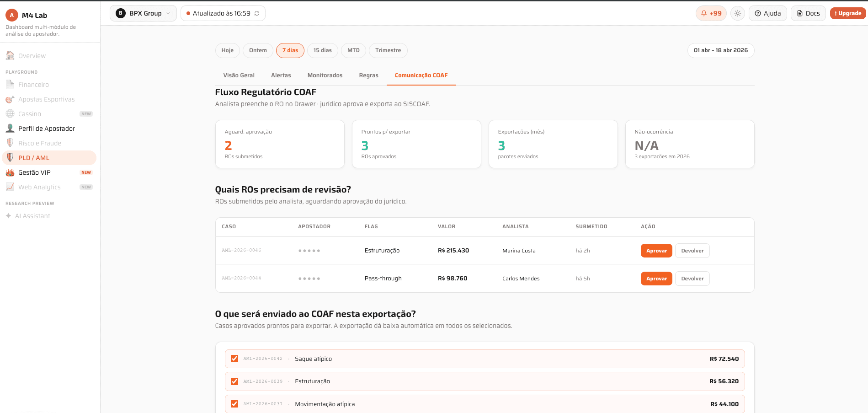This screenshot has height=413, width=868.
Task: Uncheck case AML-2026-0039 Estruturação
Action: (234, 381)
